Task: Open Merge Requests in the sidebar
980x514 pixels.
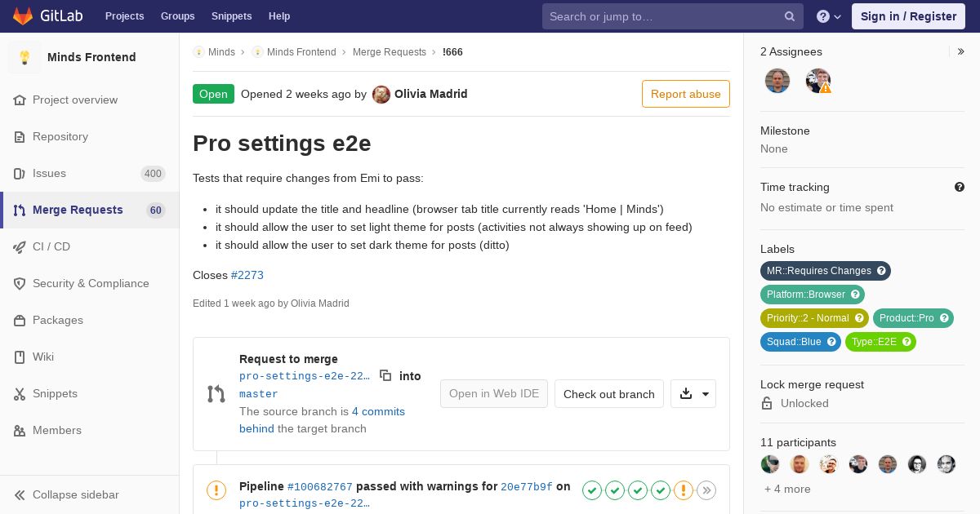Action: [x=90, y=210]
